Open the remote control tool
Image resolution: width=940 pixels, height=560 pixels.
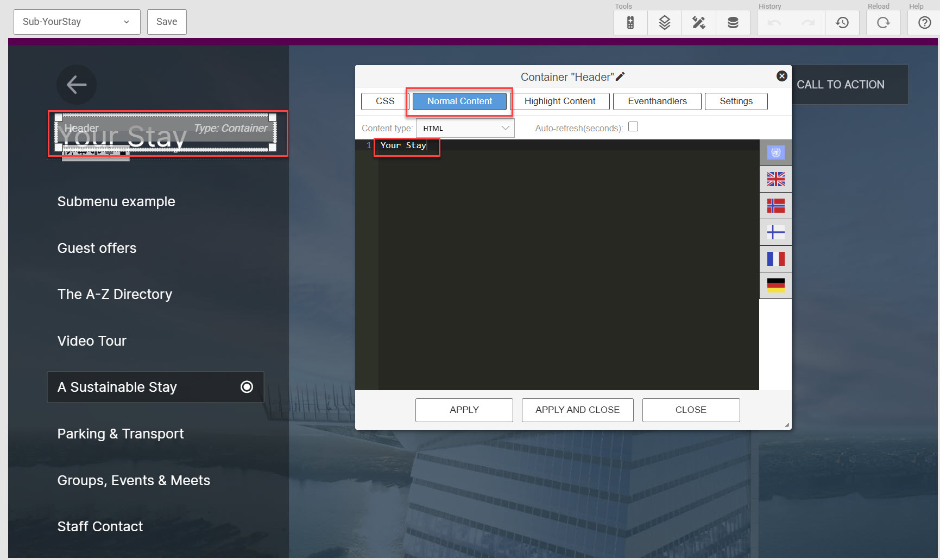tap(630, 22)
